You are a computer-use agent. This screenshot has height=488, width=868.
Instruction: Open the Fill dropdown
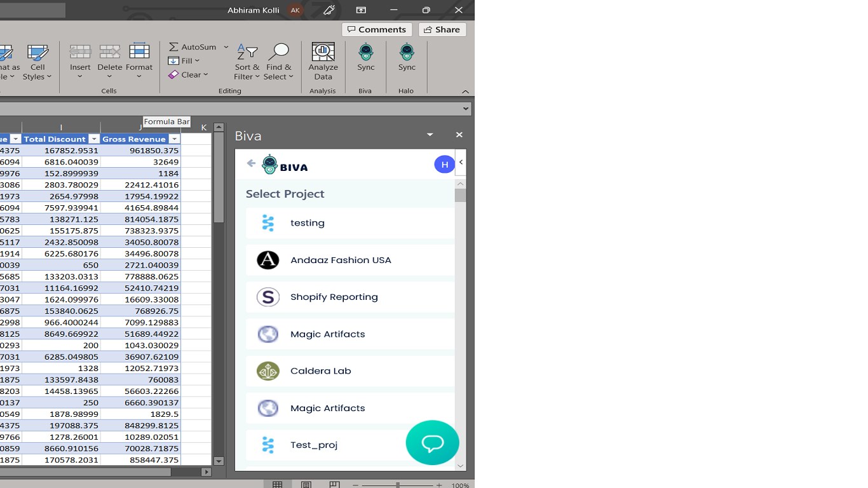pyautogui.click(x=184, y=61)
